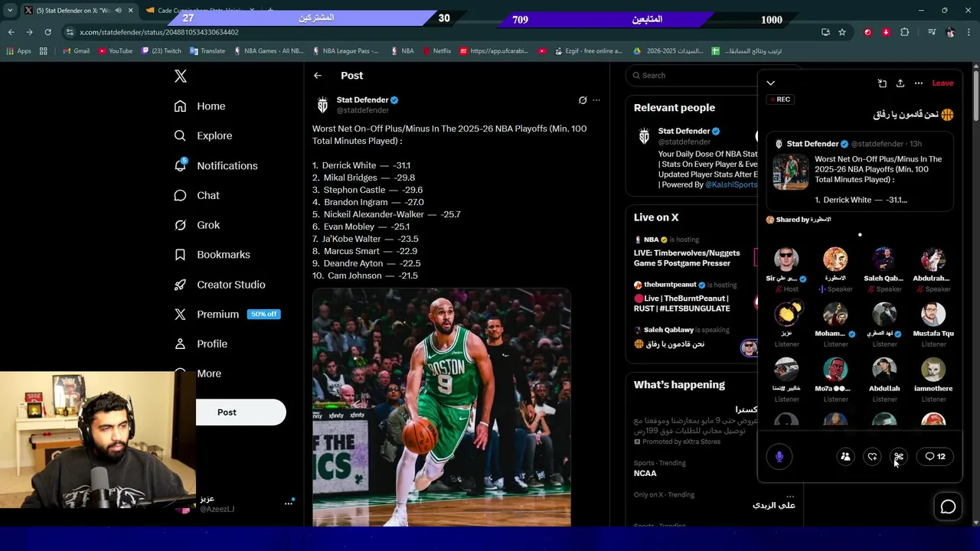Image resolution: width=980 pixels, height=551 pixels.
Task: Go to Home in X sidebar
Action: click(x=200, y=106)
